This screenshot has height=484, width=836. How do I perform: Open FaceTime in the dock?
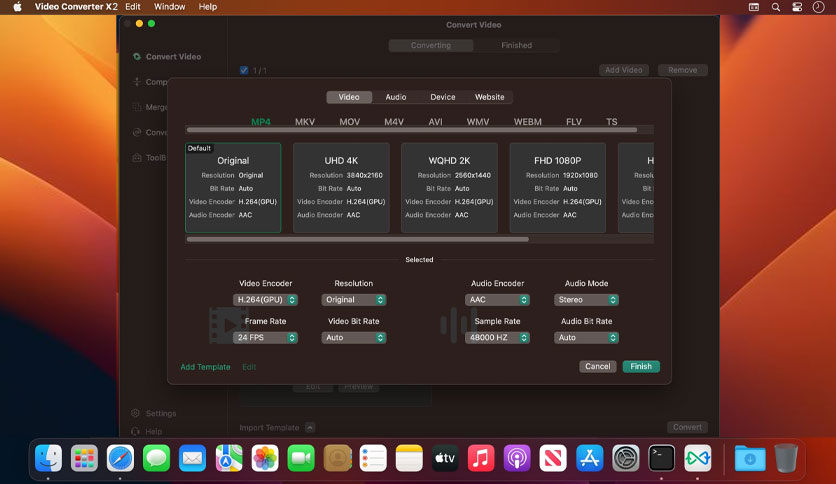(x=301, y=458)
